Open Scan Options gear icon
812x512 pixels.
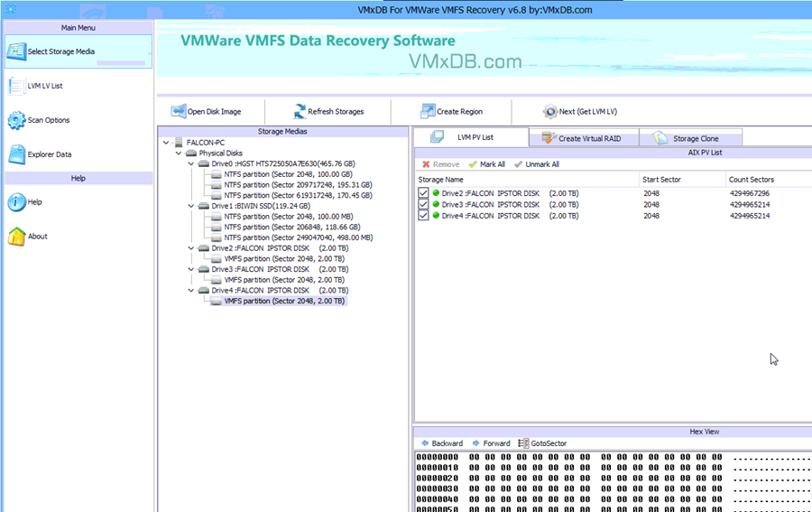pyautogui.click(x=16, y=120)
